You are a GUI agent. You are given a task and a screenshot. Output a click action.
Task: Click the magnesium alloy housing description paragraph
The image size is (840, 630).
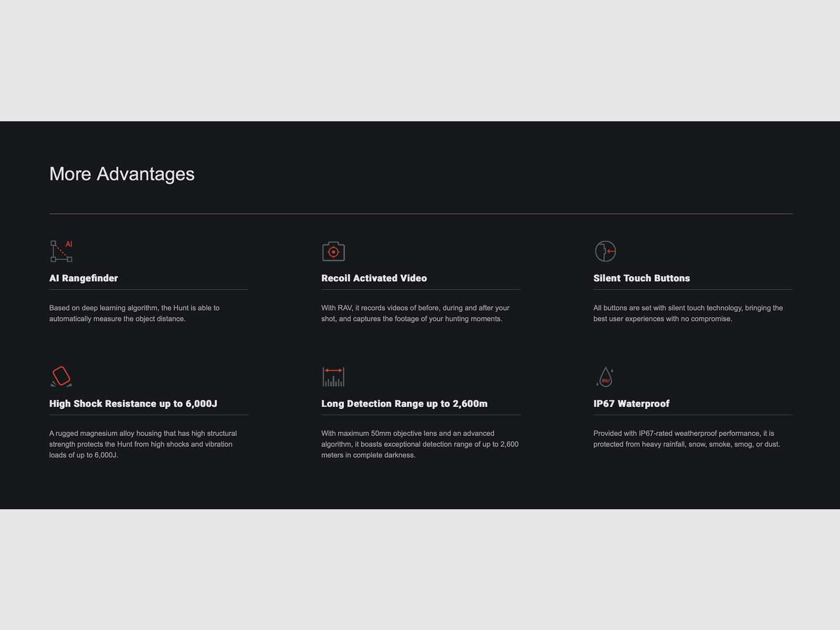click(143, 444)
